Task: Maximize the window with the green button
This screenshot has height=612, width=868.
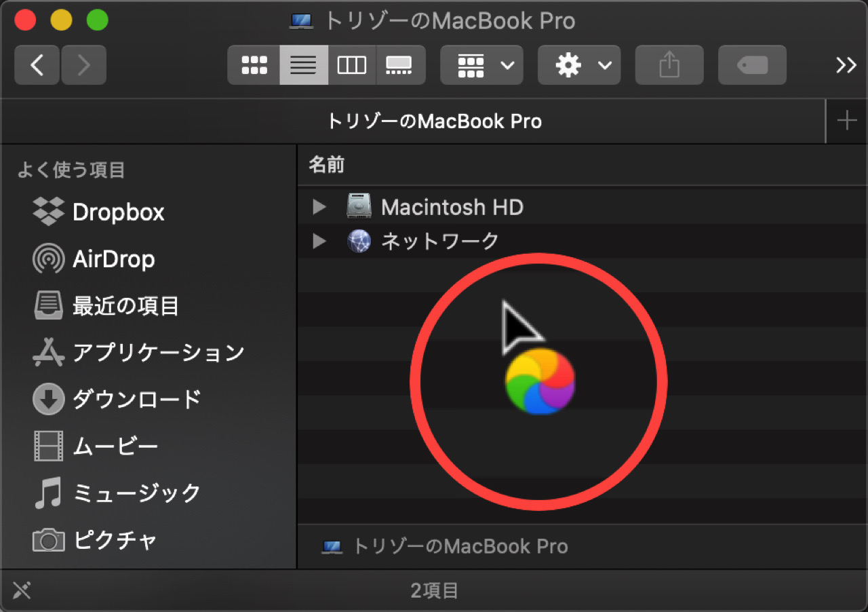Action: [98, 20]
